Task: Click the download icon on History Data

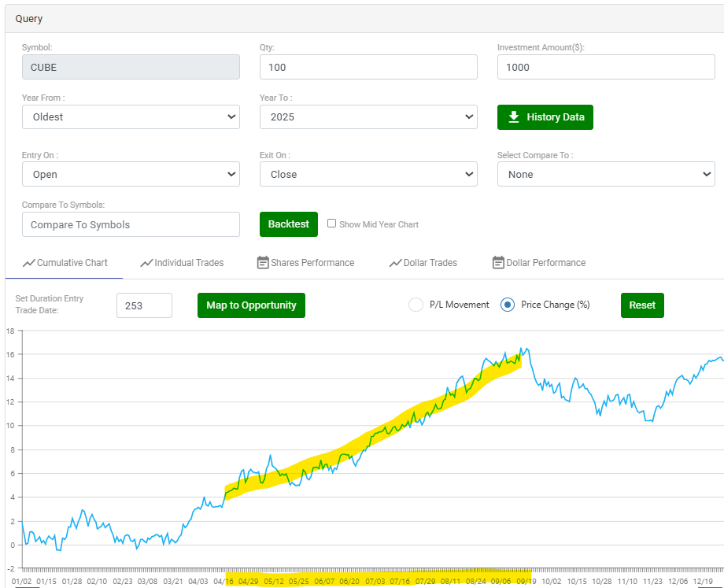Action: [x=514, y=117]
